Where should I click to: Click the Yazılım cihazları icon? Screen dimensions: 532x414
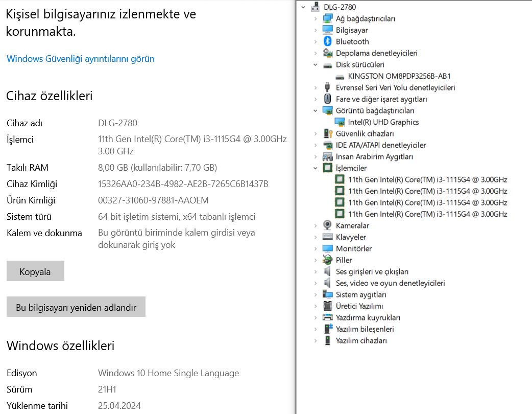tap(327, 340)
